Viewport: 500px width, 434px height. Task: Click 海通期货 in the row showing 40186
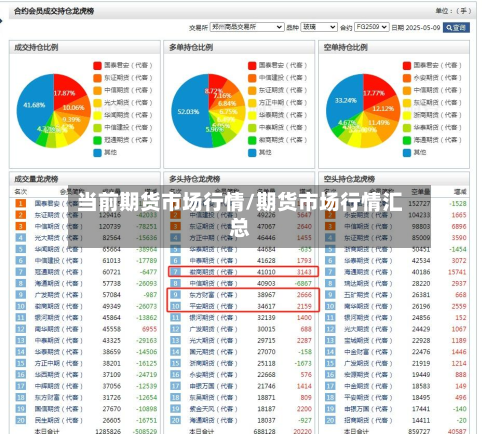(368, 272)
